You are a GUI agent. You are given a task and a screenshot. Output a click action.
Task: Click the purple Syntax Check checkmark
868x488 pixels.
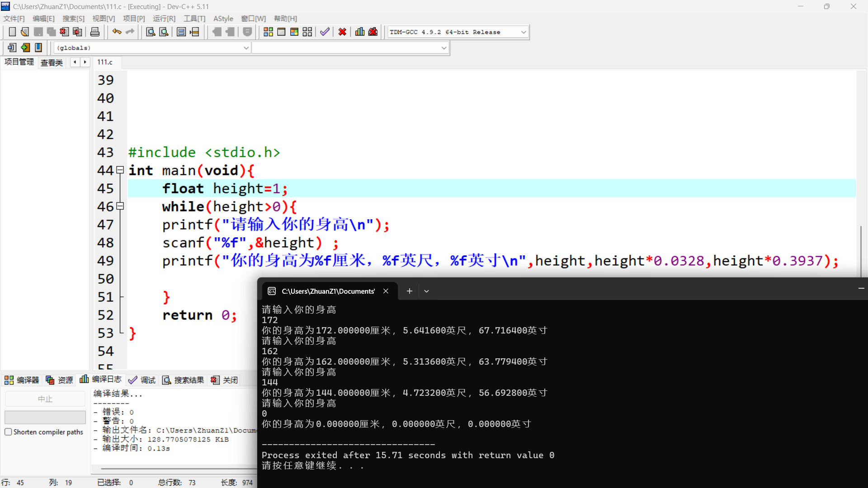coord(325,32)
